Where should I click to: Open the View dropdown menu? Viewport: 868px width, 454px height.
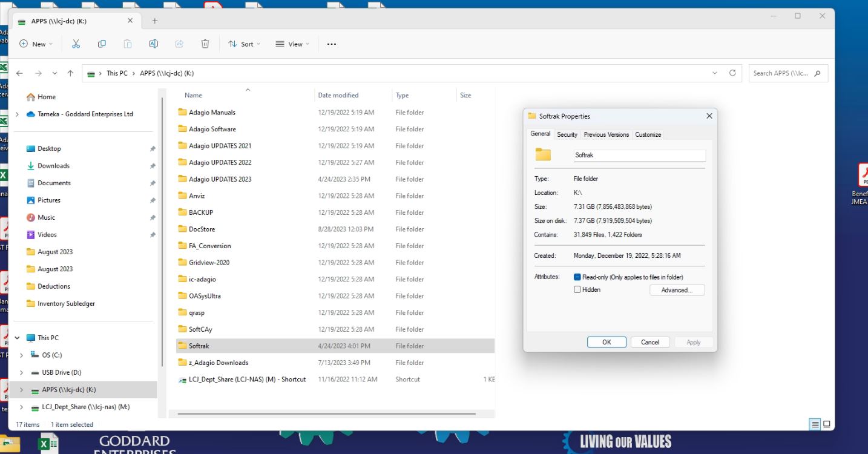[x=292, y=44]
